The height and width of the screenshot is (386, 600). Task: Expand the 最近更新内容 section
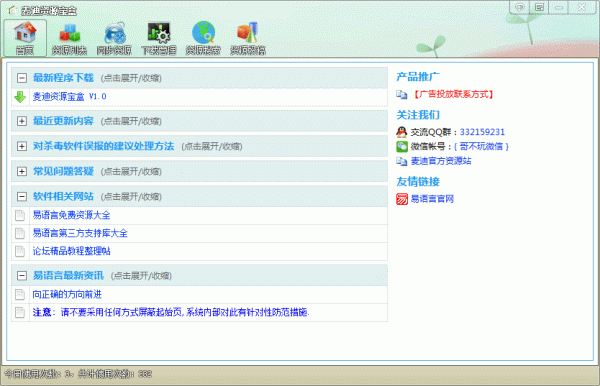[22, 121]
